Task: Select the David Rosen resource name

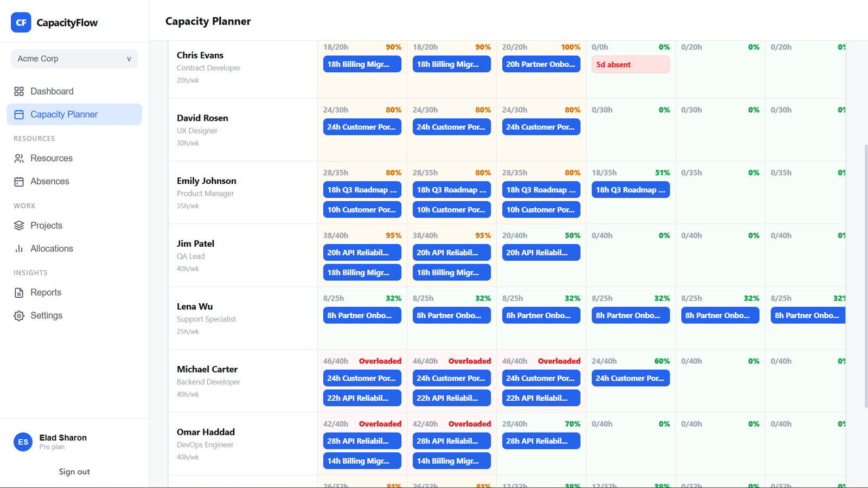Action: [x=202, y=118]
